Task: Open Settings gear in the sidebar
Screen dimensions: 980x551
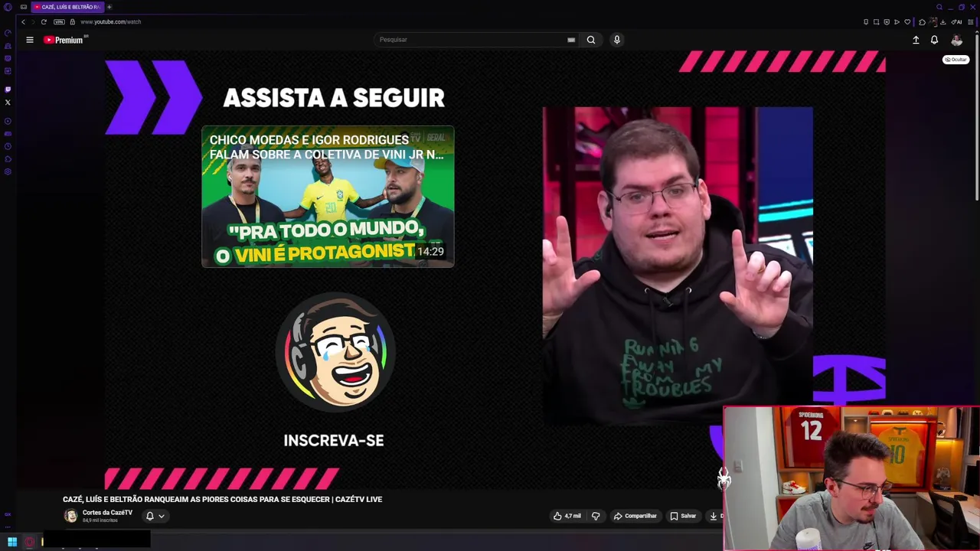Action: [8, 171]
